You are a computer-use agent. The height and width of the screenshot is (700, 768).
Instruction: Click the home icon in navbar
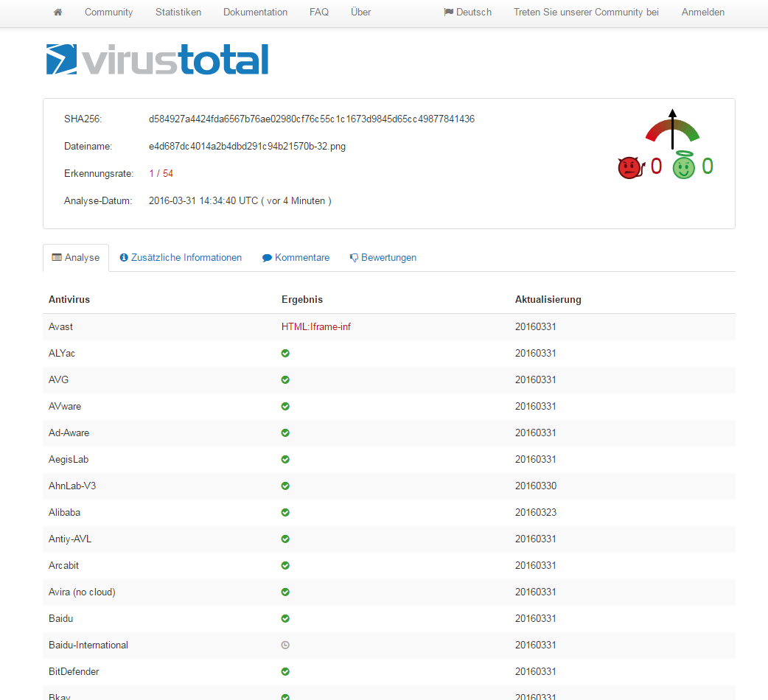[x=57, y=13]
